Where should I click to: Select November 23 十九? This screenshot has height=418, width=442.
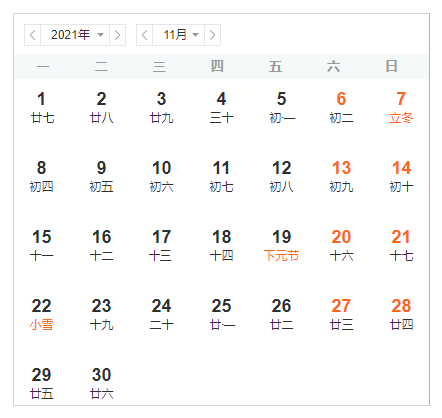coord(102,315)
